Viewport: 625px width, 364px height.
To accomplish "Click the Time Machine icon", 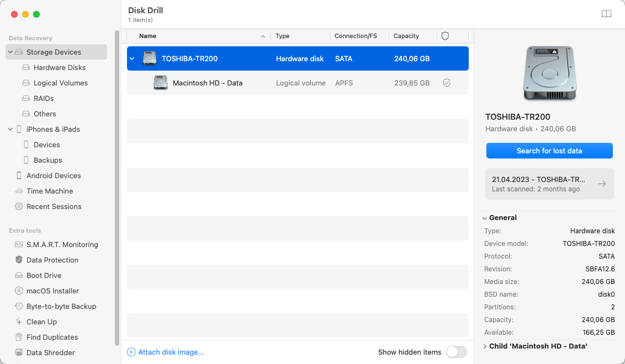I will tap(19, 191).
